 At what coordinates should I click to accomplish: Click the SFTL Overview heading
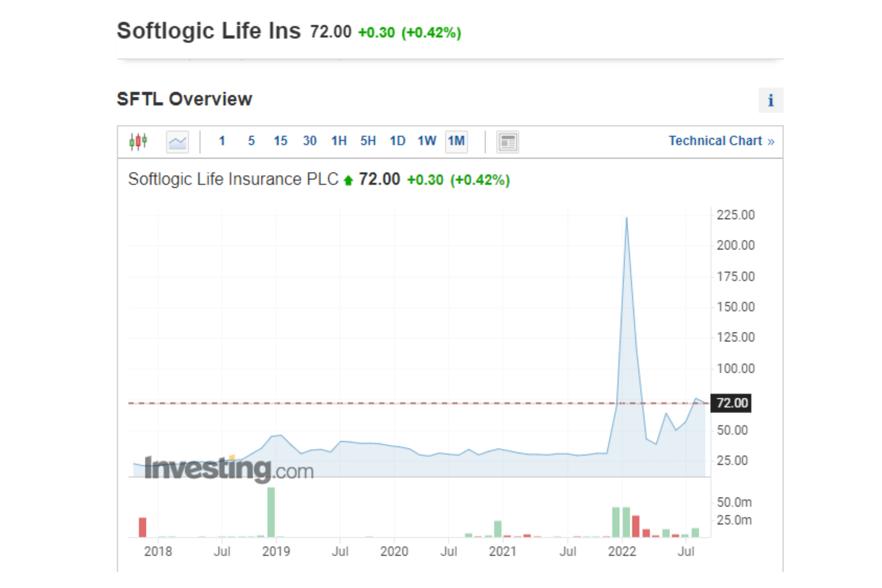coord(185,99)
